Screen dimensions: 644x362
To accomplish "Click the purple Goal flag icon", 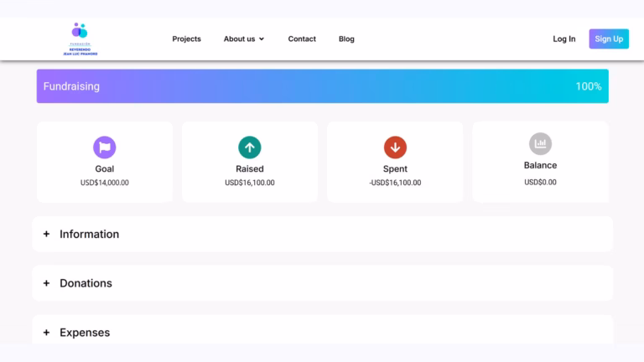I will 104,147.
